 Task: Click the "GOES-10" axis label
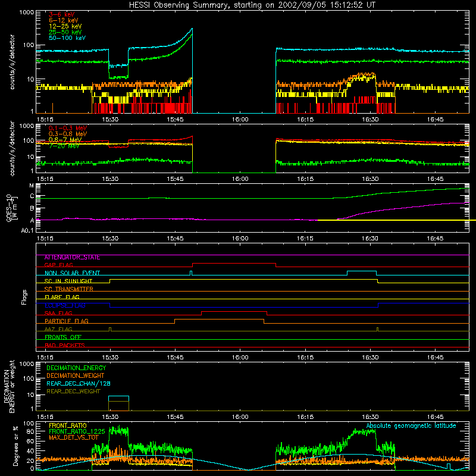coord(9,208)
